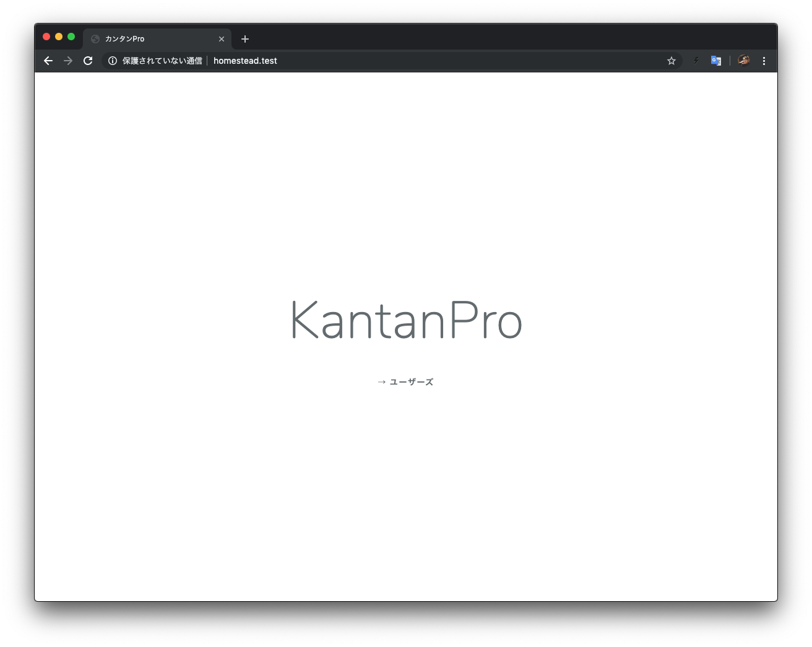
Task: Select the カンタンPro tab
Action: click(x=157, y=39)
